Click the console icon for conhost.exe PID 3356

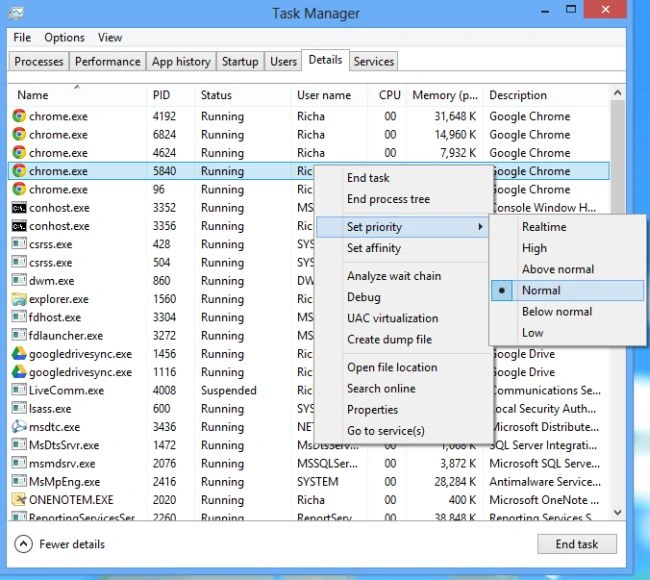(19, 226)
